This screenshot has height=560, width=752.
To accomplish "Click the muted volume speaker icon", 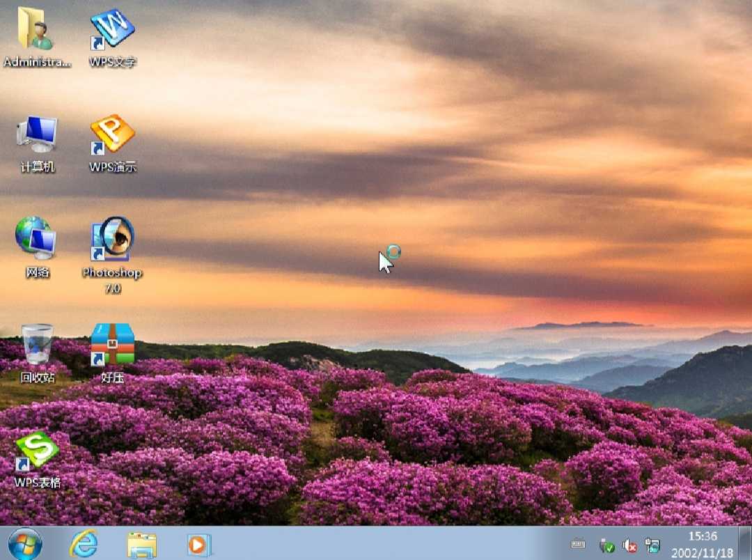I will click(x=630, y=545).
